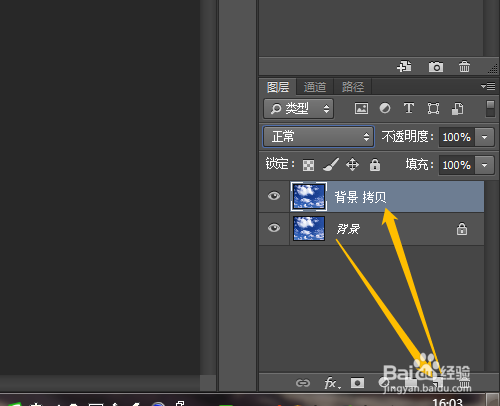Open the fx layer style menu

point(332,383)
